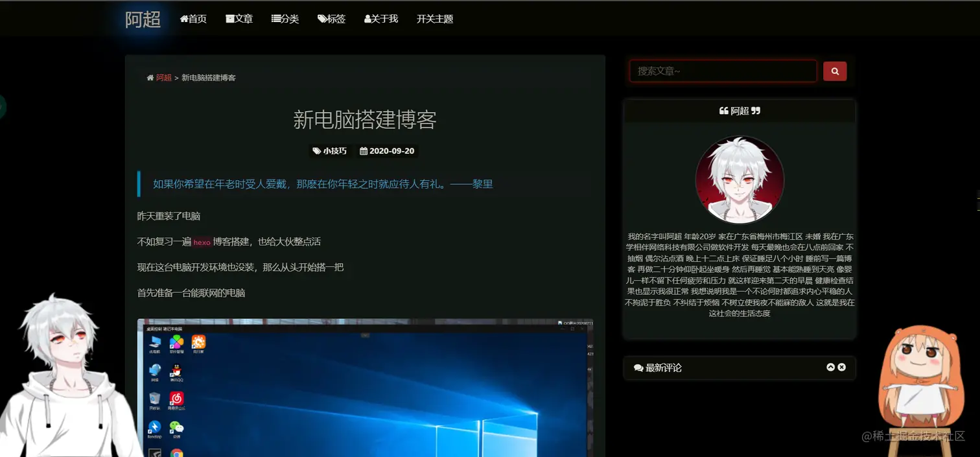Click the line 首先准备一台能联网的电脑
Screen dimensions: 980x457
tap(191, 293)
